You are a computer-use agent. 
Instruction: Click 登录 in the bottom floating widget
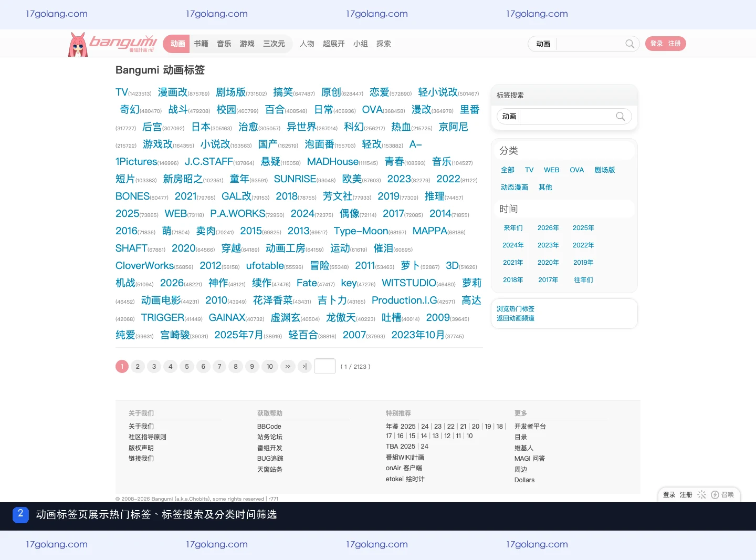point(669,495)
